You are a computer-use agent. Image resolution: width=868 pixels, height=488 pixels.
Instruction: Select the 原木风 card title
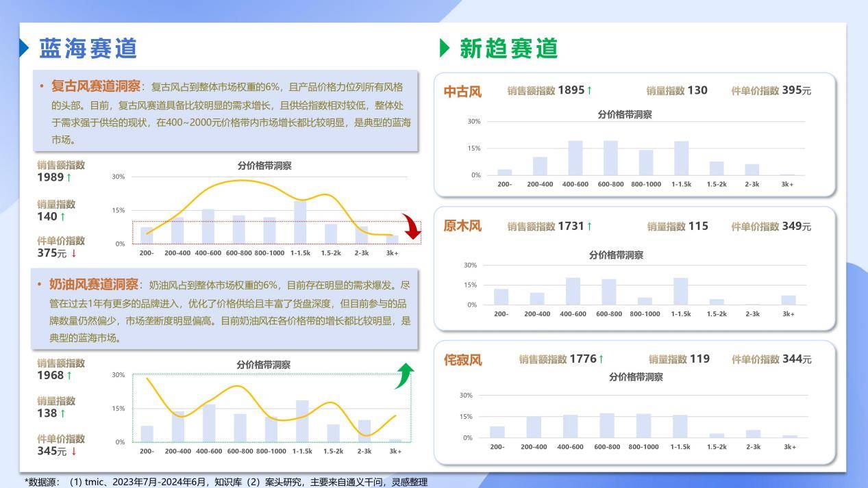462,226
